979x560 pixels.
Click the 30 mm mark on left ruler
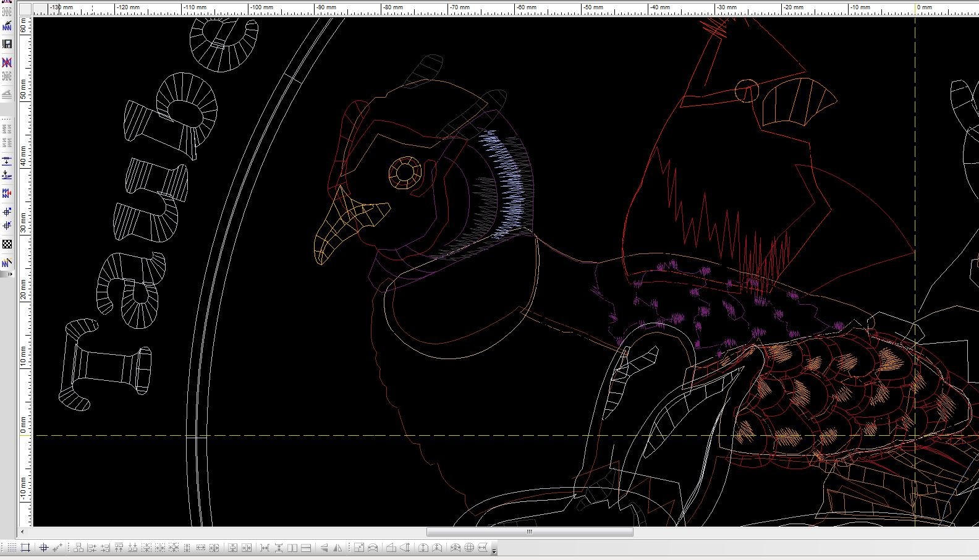[23, 223]
